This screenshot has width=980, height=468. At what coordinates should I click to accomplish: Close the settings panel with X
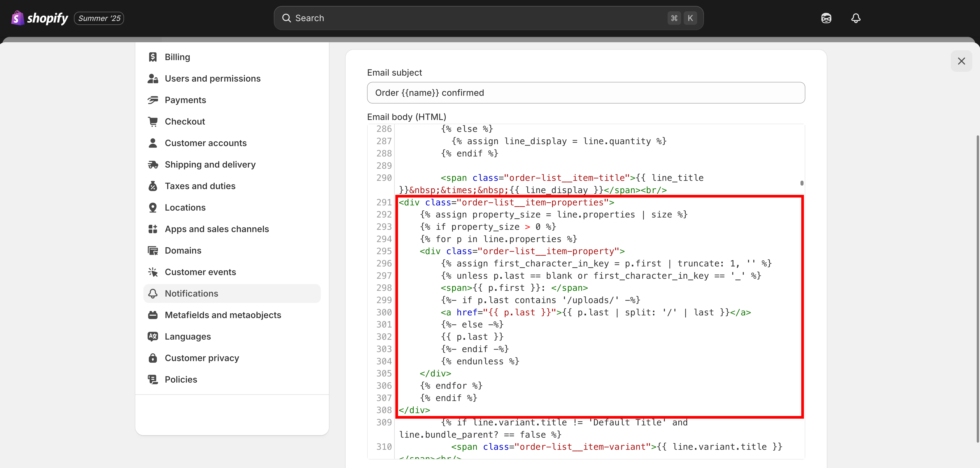click(x=961, y=61)
